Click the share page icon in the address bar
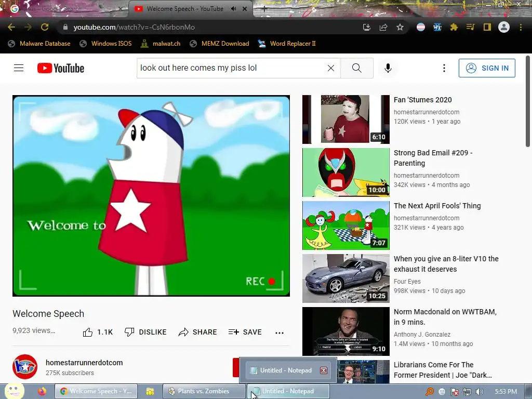This screenshot has width=532, height=399. pyautogui.click(x=383, y=27)
